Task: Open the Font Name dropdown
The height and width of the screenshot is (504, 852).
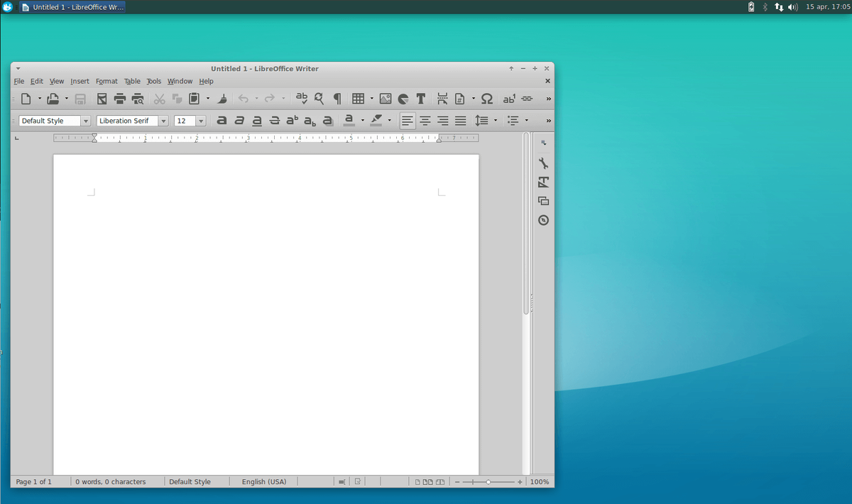Action: 163,120
